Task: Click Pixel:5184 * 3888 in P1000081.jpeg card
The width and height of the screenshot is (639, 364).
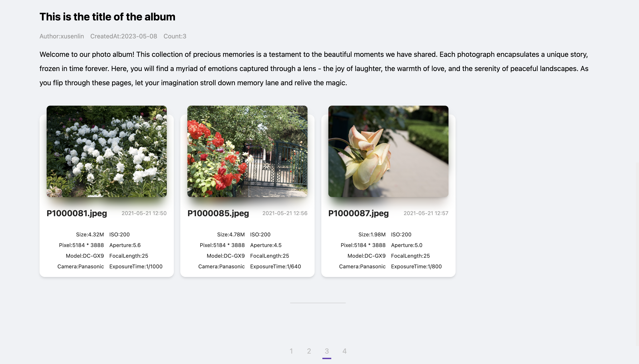Action: [x=81, y=245]
